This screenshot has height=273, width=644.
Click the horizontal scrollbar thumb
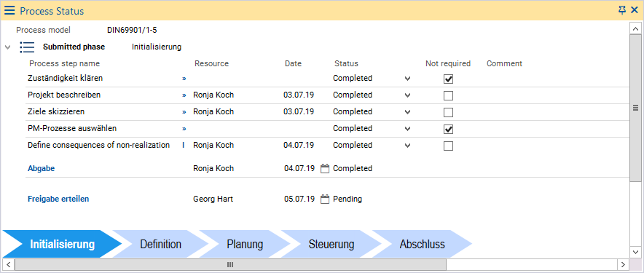pyautogui.click(x=230, y=264)
